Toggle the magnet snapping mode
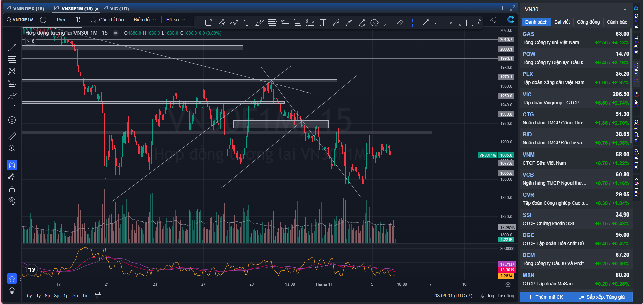The width and height of the screenshot is (644, 305). click(x=12, y=165)
